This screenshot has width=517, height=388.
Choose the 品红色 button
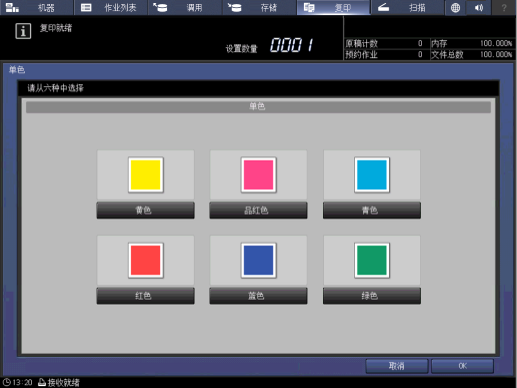click(x=258, y=210)
